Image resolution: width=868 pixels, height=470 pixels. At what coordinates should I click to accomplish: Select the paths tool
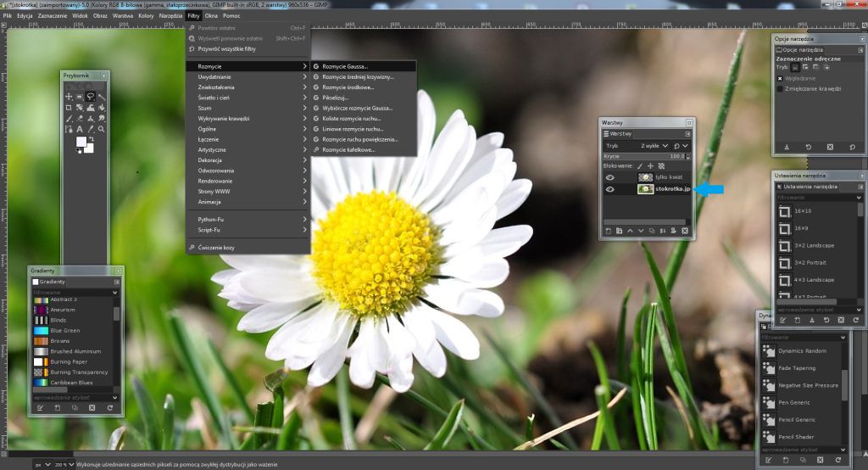click(x=69, y=129)
